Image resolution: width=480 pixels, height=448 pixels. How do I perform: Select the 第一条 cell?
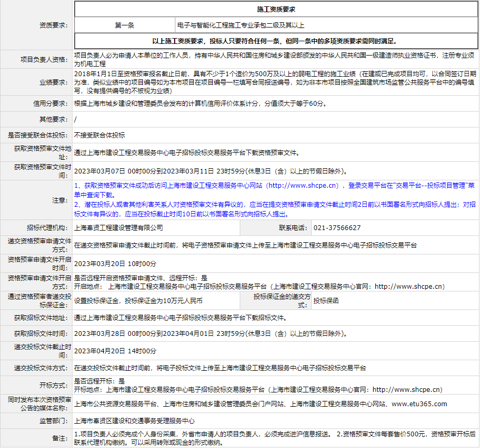coord(124,25)
